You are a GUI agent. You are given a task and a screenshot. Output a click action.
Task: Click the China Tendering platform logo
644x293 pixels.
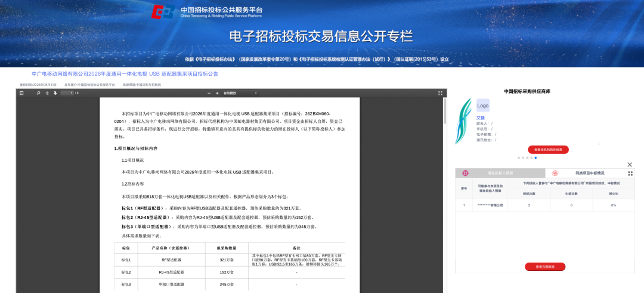(206, 12)
